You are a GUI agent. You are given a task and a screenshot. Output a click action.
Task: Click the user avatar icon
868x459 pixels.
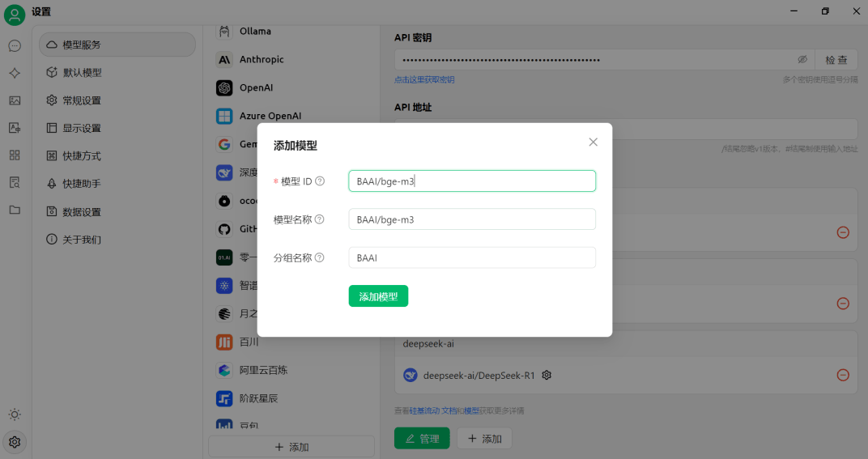point(15,15)
